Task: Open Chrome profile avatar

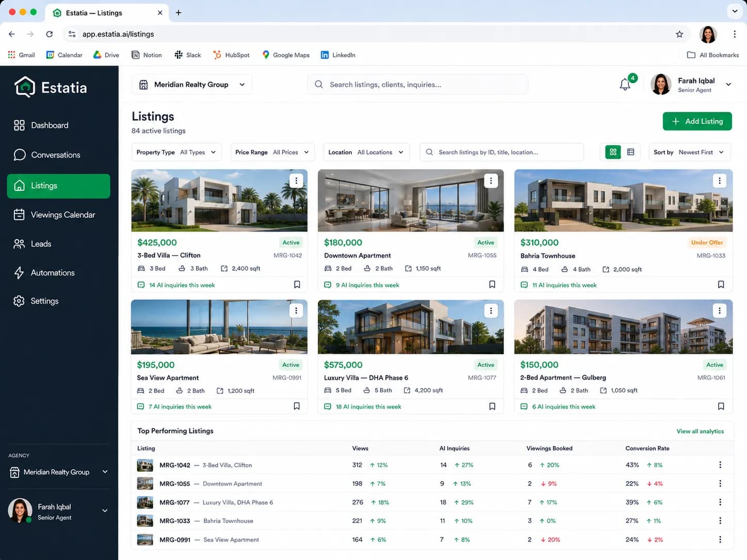Action: (708, 34)
